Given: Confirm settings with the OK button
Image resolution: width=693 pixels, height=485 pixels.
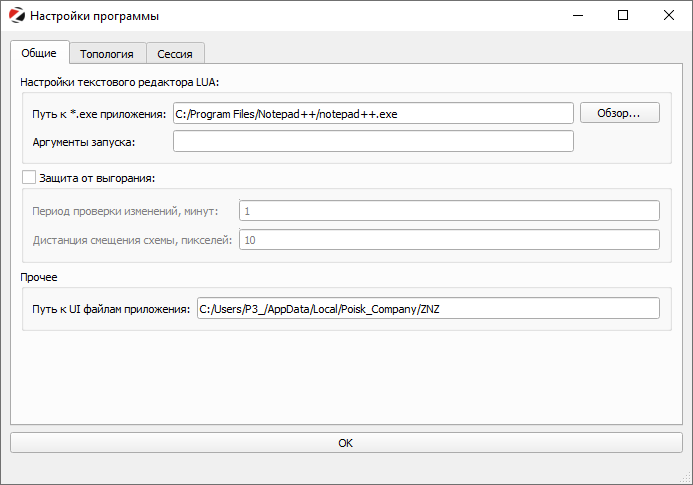Looking at the screenshot, I should click(x=346, y=442).
